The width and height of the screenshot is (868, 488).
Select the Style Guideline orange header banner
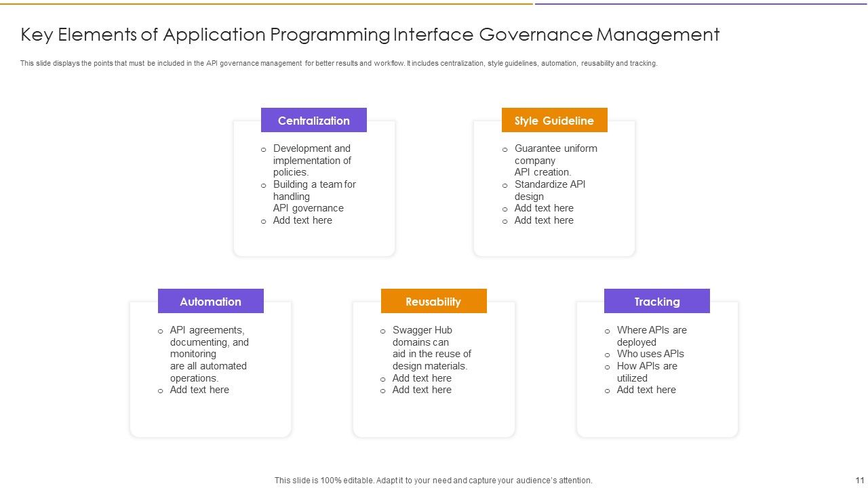(x=554, y=120)
